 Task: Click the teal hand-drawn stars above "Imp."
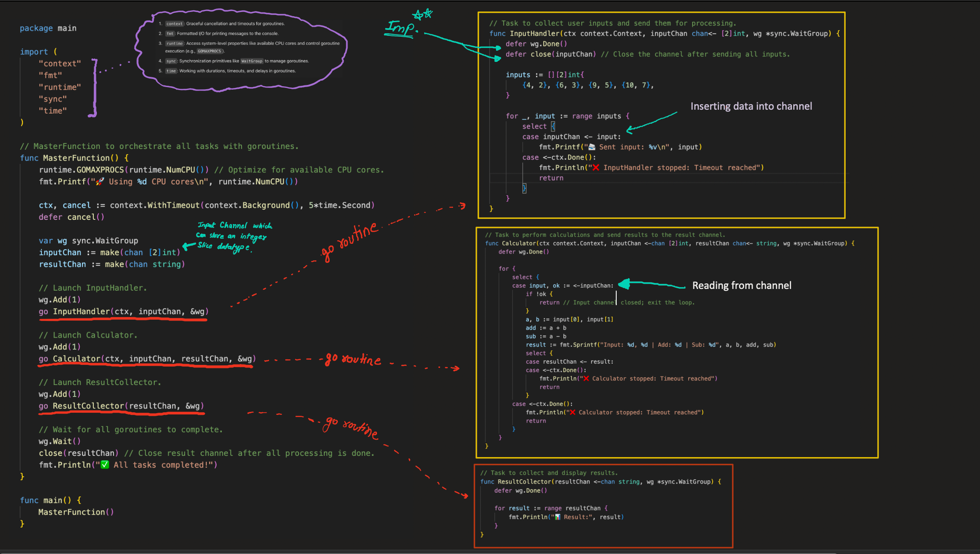point(423,15)
